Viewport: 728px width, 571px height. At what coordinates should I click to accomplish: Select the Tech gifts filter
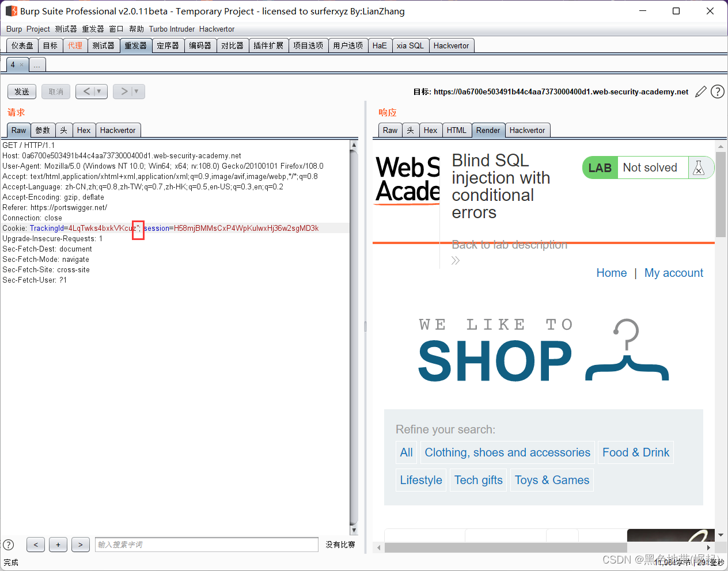[x=479, y=480]
